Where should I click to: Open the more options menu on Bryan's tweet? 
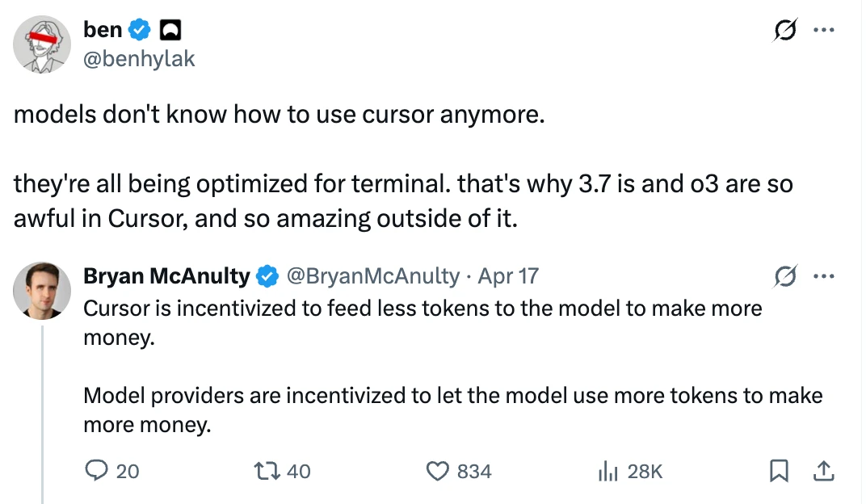(823, 276)
